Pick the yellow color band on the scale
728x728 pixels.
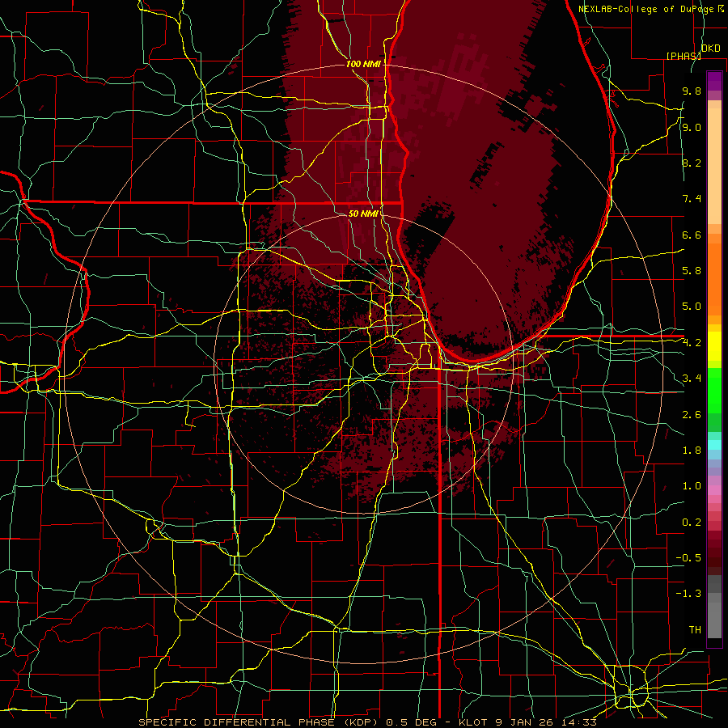(x=714, y=346)
